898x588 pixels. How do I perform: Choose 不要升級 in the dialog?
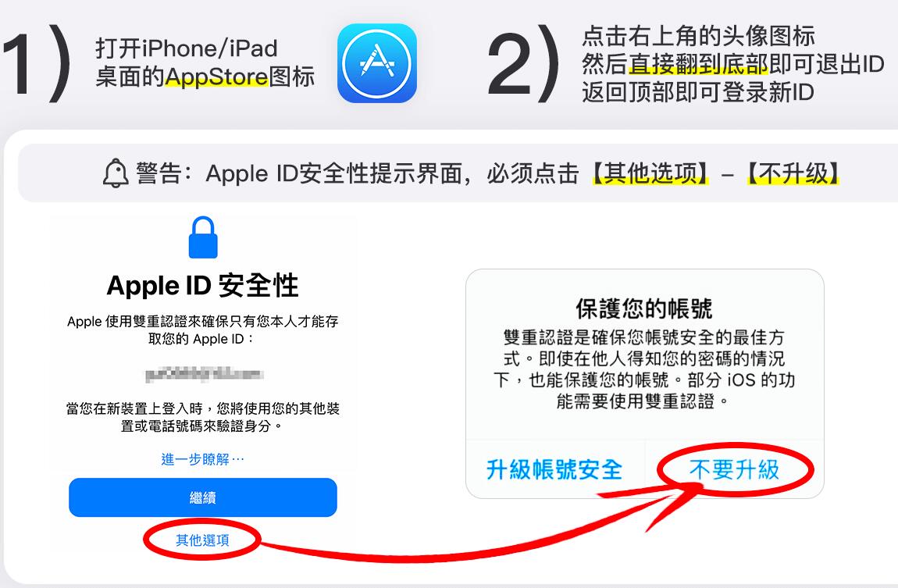pyautogui.click(x=734, y=469)
